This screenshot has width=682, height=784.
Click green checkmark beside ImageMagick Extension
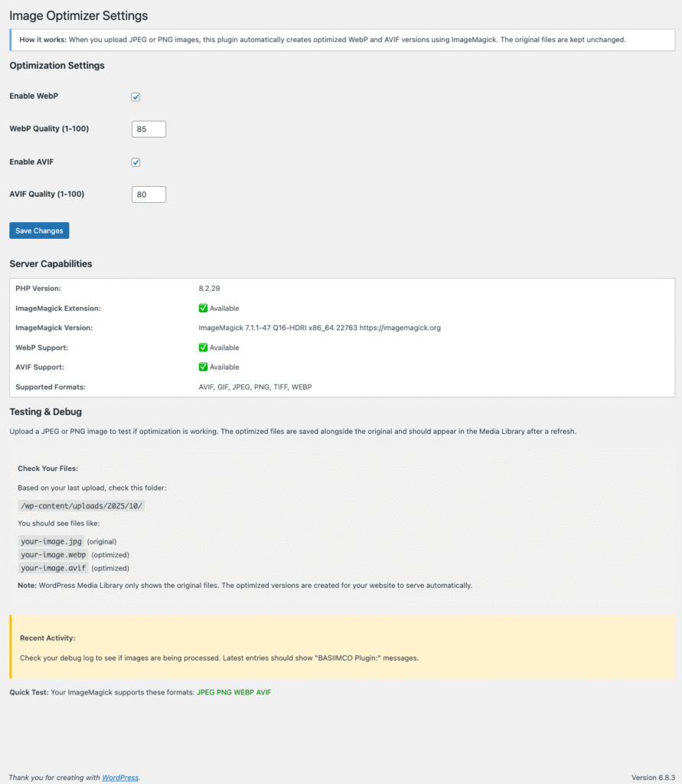point(203,309)
